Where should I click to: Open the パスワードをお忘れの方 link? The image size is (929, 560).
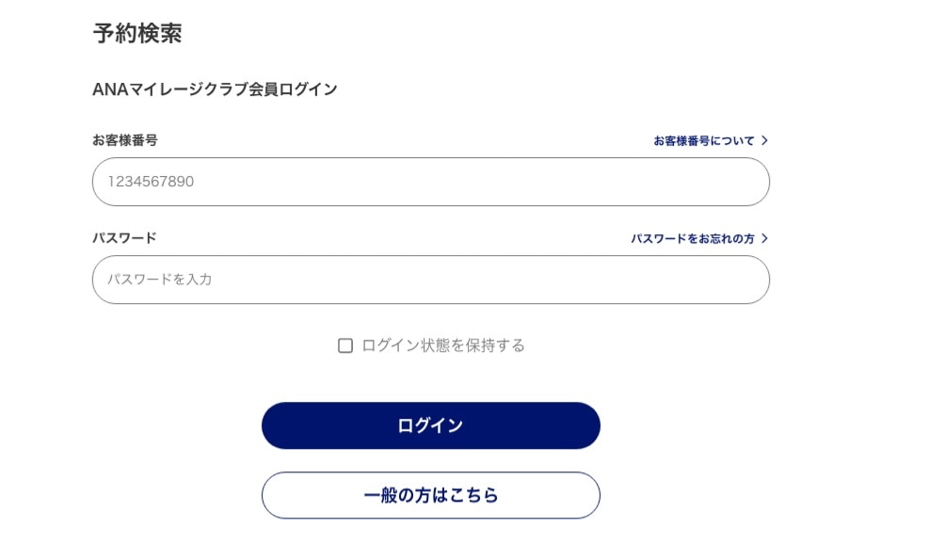point(693,238)
